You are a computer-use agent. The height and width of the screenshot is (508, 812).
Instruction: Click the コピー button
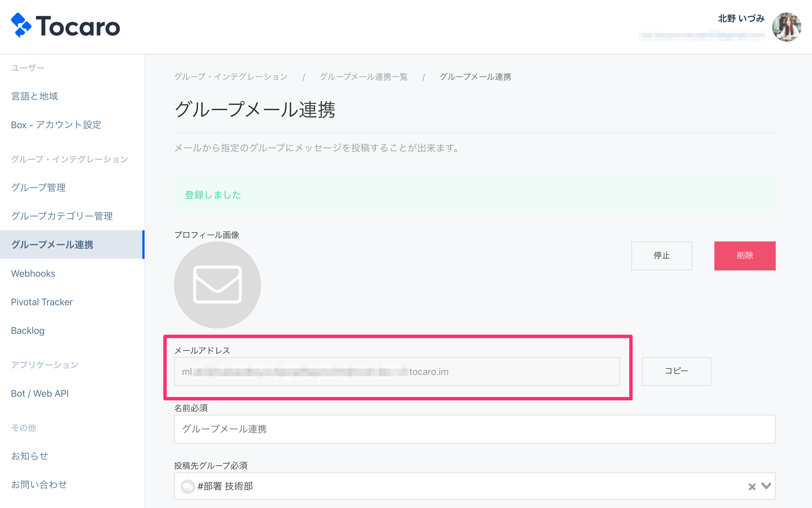click(x=676, y=371)
